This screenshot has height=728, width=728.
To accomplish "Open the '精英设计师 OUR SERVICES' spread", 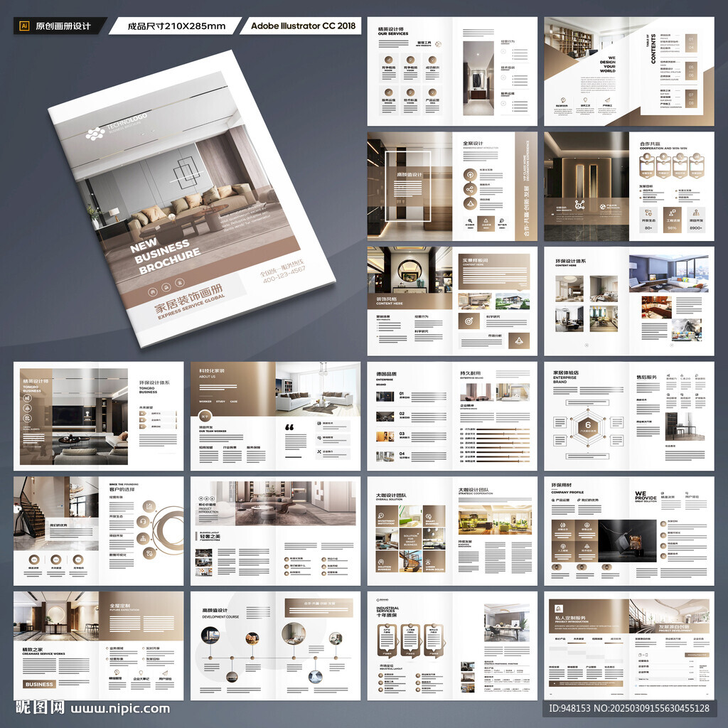I will [x=452, y=72].
